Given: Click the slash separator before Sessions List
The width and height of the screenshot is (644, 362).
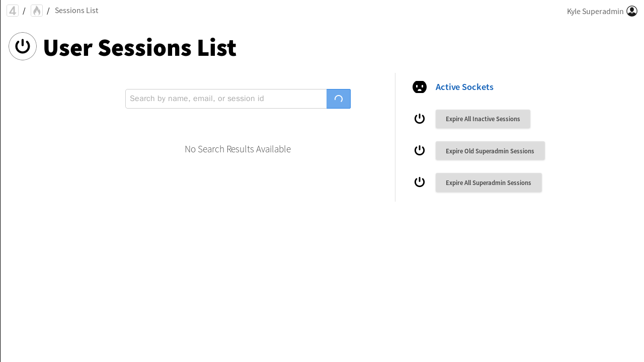Looking at the screenshot, I should tap(48, 11).
